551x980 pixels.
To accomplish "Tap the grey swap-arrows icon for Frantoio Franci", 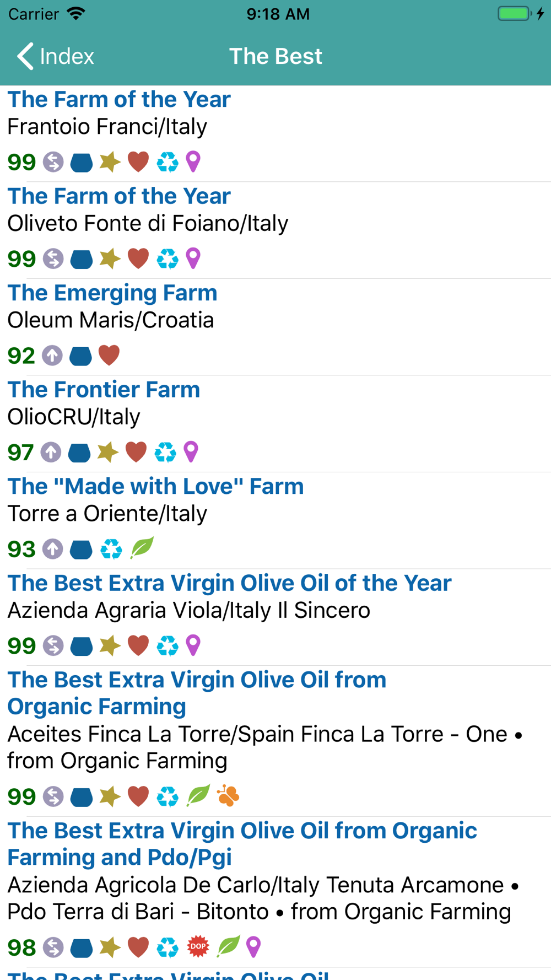I will click(53, 162).
